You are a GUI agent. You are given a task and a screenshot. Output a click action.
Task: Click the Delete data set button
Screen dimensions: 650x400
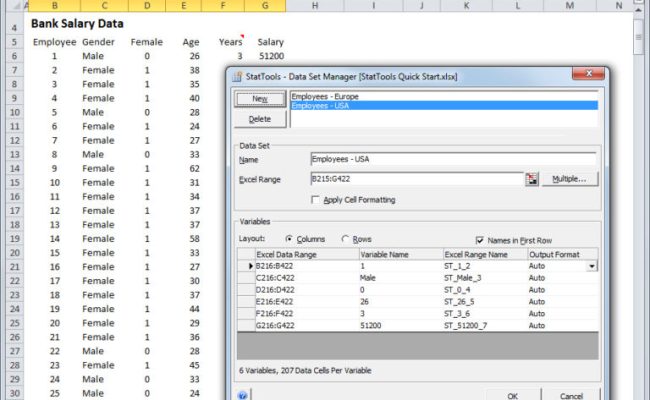tap(260, 119)
